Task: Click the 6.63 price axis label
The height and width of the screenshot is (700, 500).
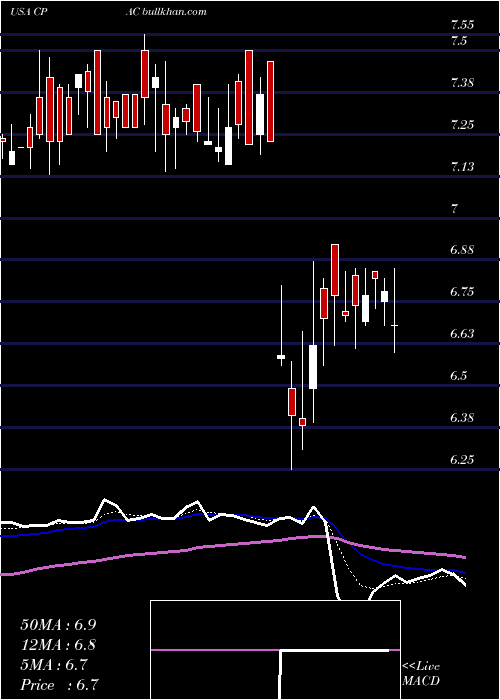Action: pyautogui.click(x=461, y=334)
